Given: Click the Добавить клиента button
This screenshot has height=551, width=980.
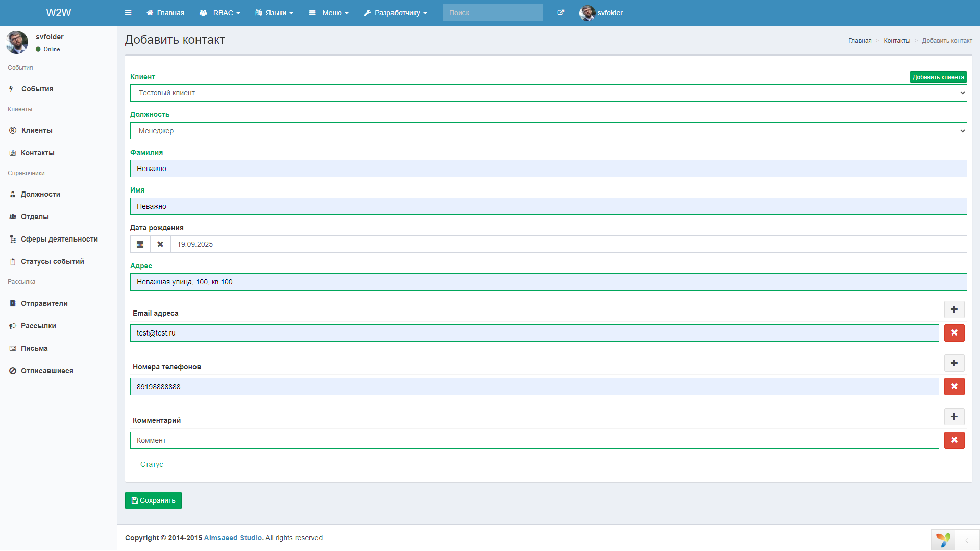Looking at the screenshot, I should click(938, 77).
